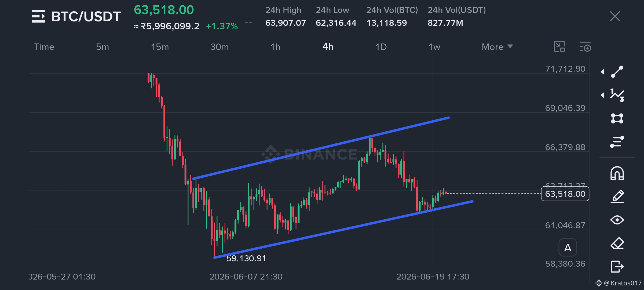This screenshot has width=644, height=290.
Task: Exit the drawing toolbar
Action: click(617, 267)
